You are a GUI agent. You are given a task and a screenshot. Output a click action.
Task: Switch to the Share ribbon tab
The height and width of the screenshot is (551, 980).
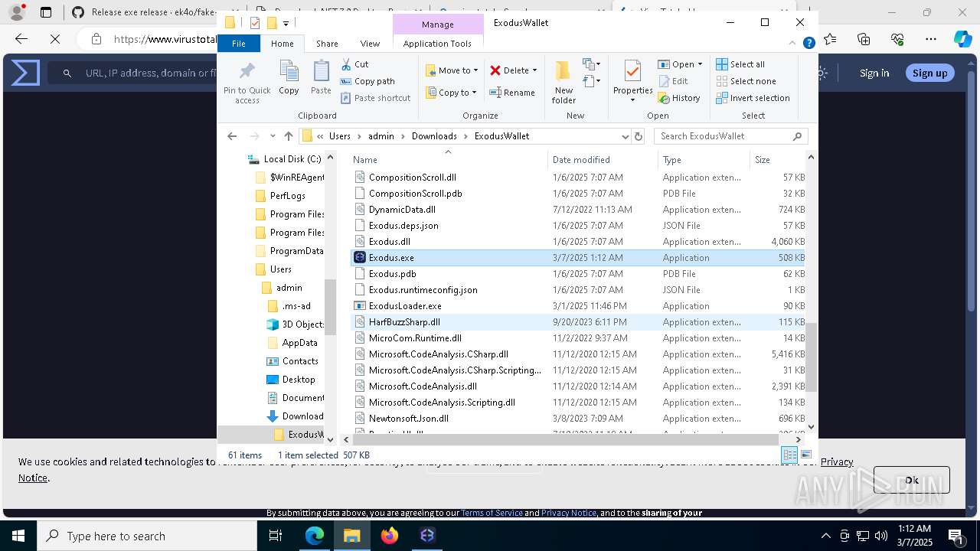[327, 44]
